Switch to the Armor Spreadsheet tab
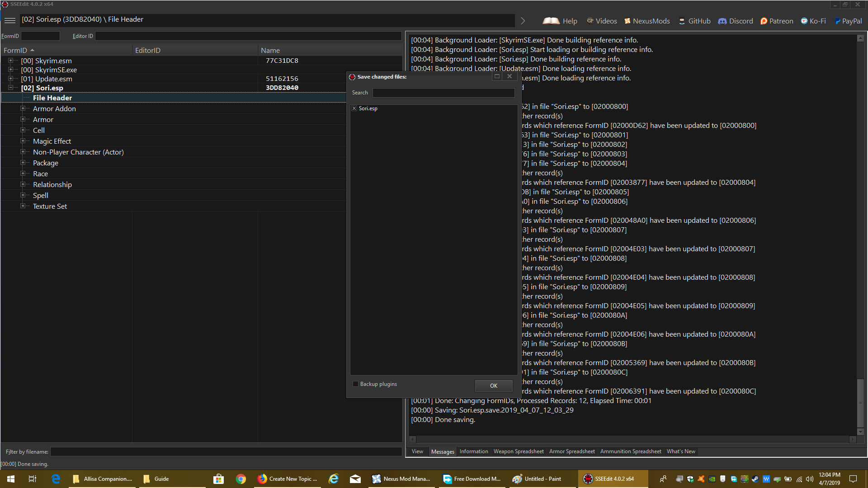 click(x=572, y=451)
